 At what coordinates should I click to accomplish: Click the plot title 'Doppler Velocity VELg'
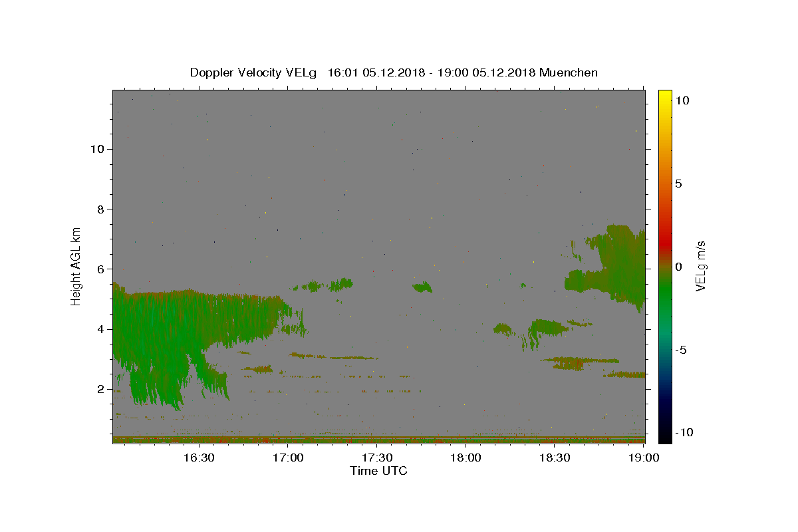click(x=255, y=72)
